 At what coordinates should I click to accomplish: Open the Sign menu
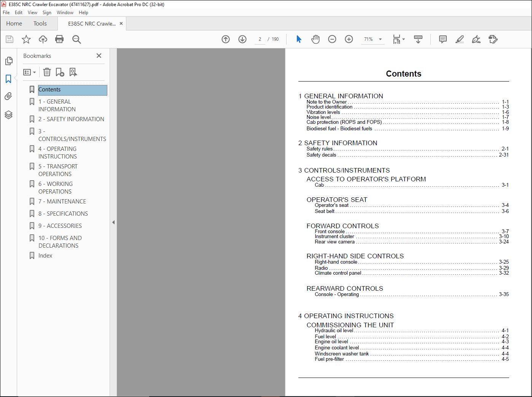pos(47,13)
